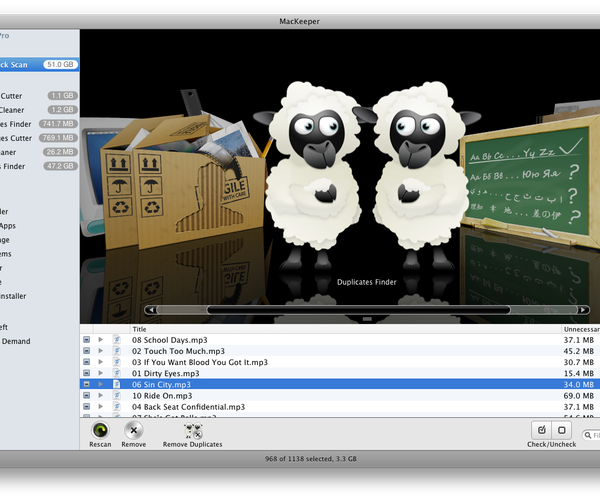Screen dimensions: 600x500
Task: Click the search filter field
Action: click(x=591, y=435)
